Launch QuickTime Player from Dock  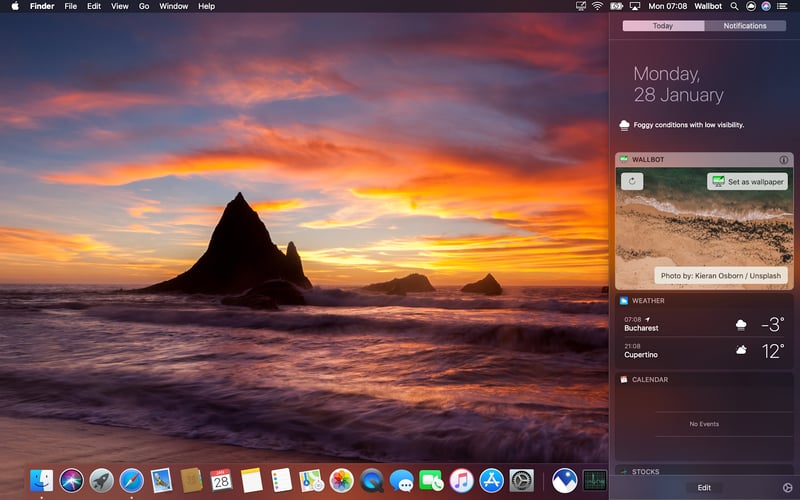pos(371,481)
